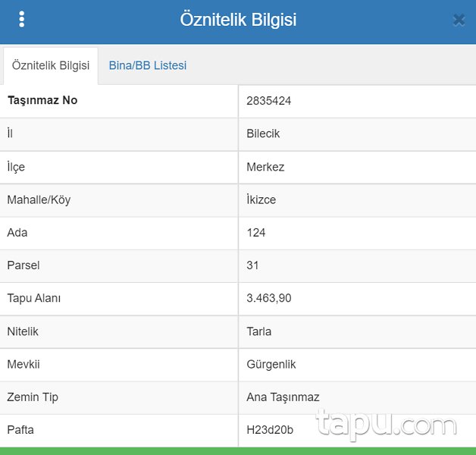Viewport: 476px width, 455px height.
Task: Select the Mevkii value Gürgenlik
Action: (x=271, y=365)
